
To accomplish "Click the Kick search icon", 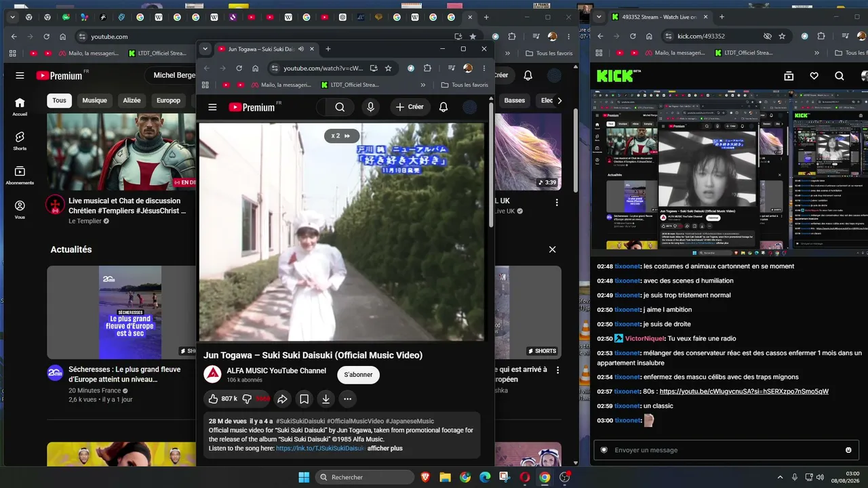I will point(840,76).
